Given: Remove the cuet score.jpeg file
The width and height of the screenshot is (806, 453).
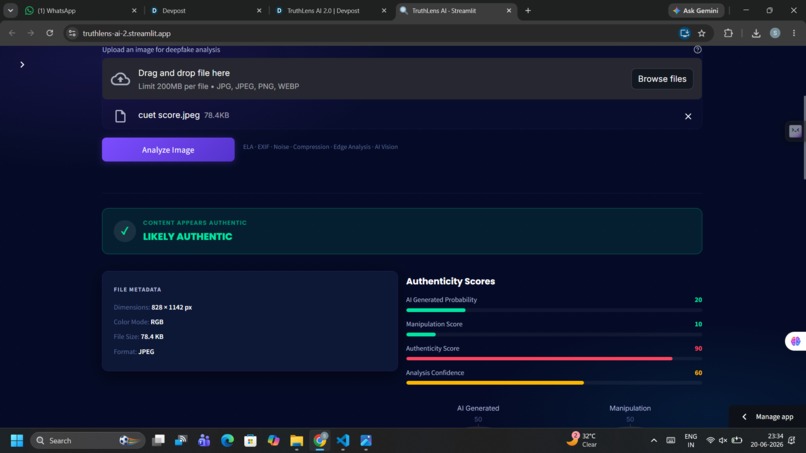Looking at the screenshot, I should pos(688,116).
